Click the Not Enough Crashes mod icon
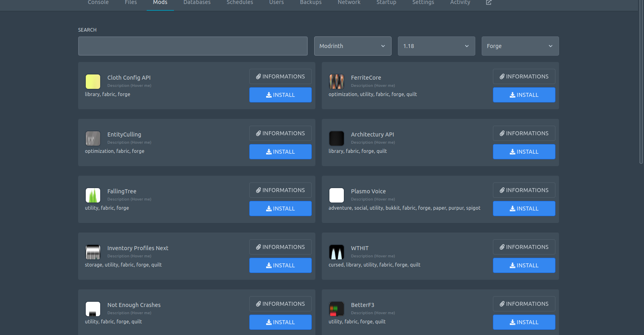Screen dimensions: 644x335 pyautogui.click(x=93, y=309)
